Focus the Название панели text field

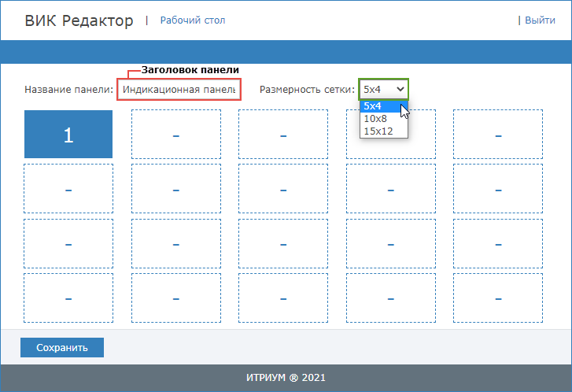179,90
